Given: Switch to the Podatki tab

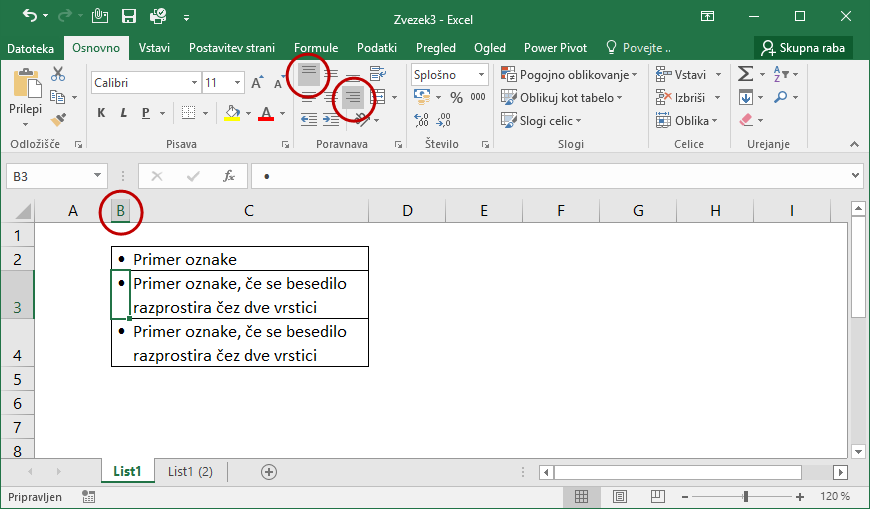Looking at the screenshot, I should (x=377, y=48).
